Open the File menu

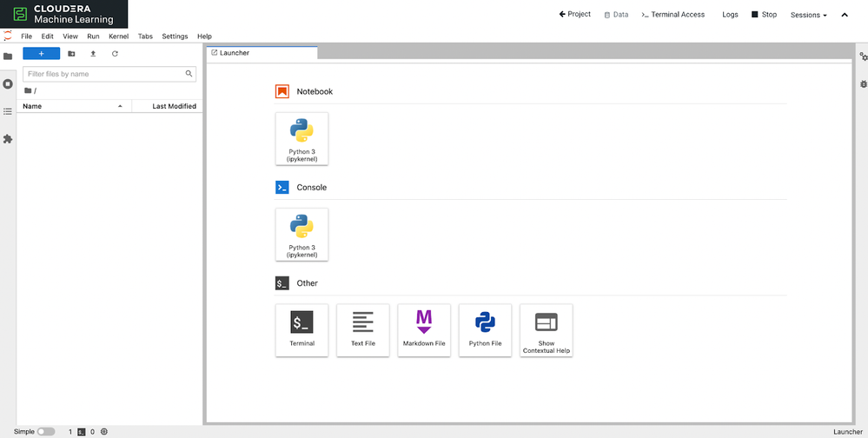27,36
